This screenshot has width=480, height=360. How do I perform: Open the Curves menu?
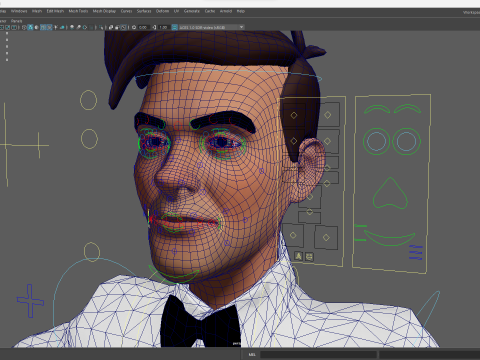[x=126, y=11]
